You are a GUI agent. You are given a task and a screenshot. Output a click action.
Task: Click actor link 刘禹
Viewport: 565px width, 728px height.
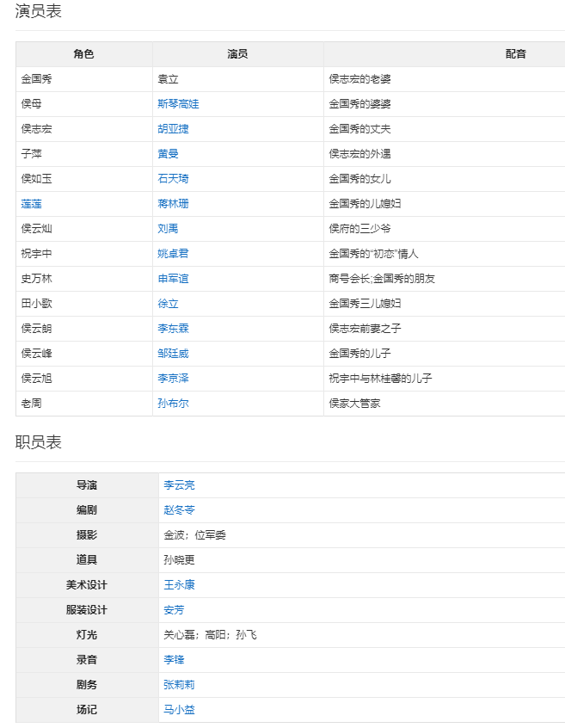pyautogui.click(x=168, y=229)
